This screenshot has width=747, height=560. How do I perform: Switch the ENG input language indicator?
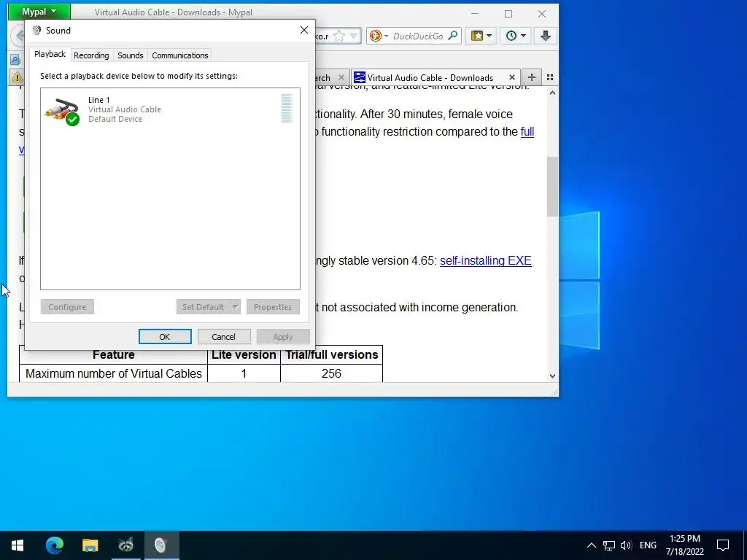(648, 545)
